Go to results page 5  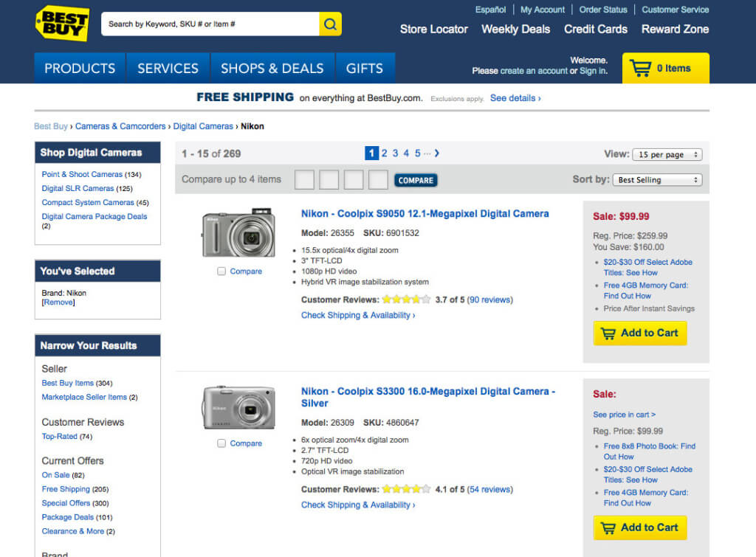[x=418, y=153]
